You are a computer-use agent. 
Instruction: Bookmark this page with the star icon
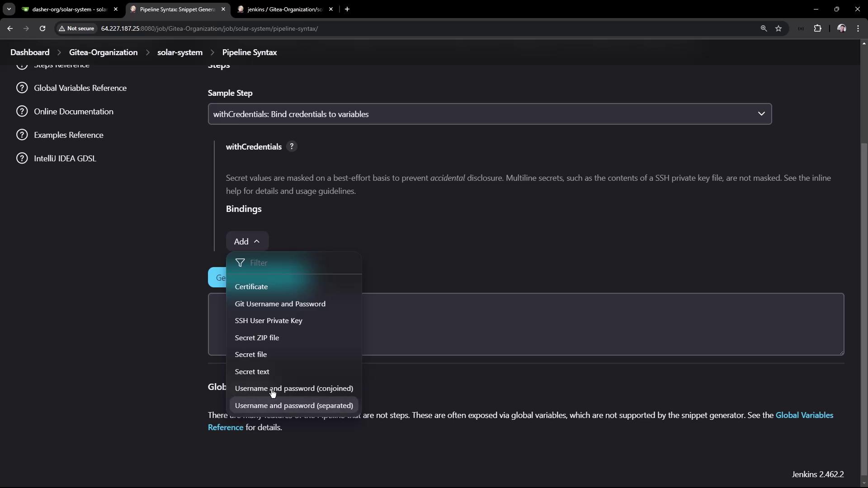point(778,28)
